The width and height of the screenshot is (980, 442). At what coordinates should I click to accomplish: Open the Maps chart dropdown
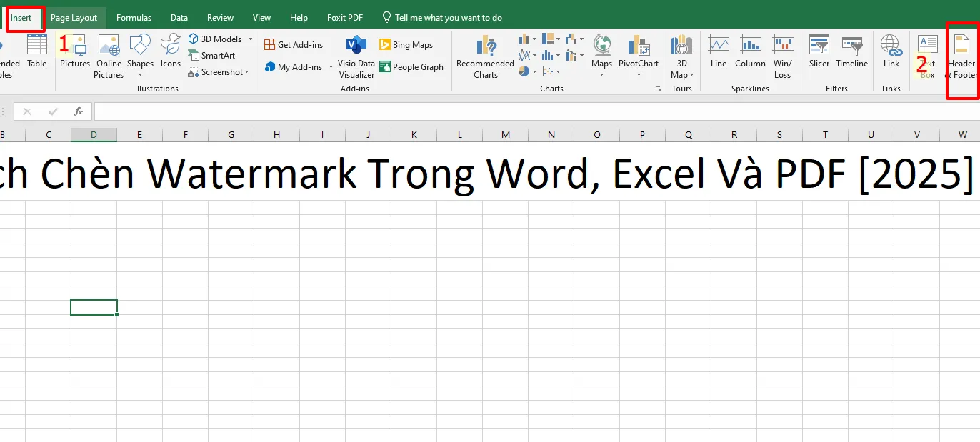coord(601,56)
